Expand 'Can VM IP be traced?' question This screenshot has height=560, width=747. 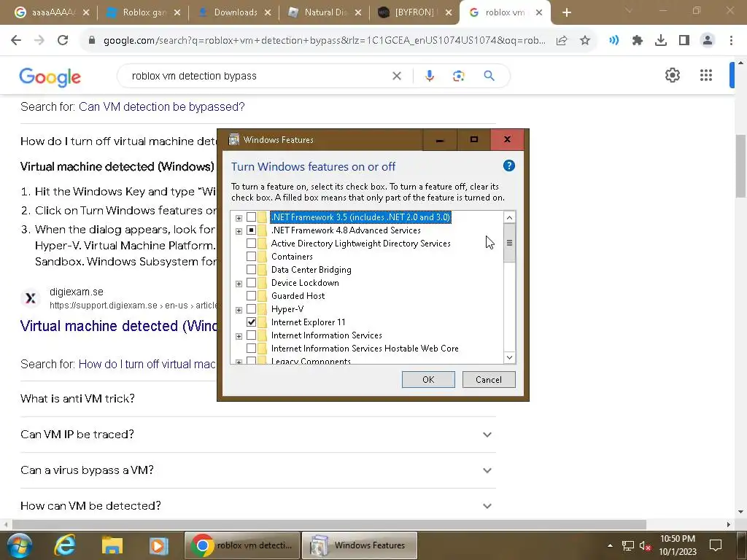click(x=258, y=435)
